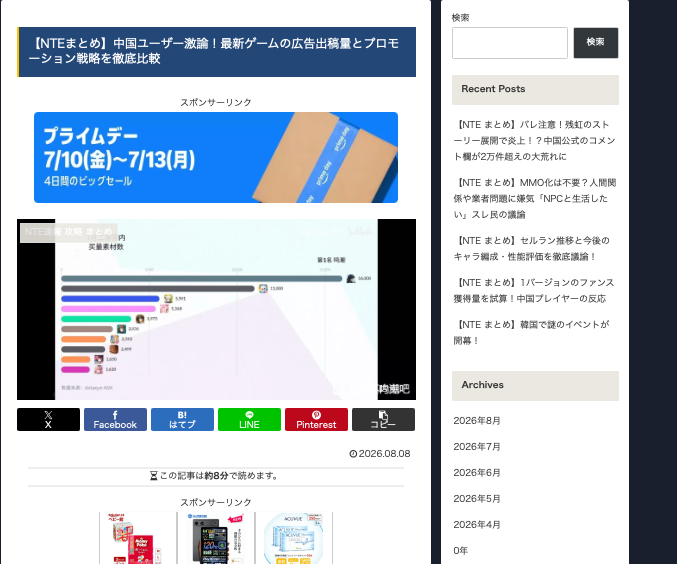This screenshot has height=564, width=677.
Task: Open the bar chart featured image
Action: 216,309
